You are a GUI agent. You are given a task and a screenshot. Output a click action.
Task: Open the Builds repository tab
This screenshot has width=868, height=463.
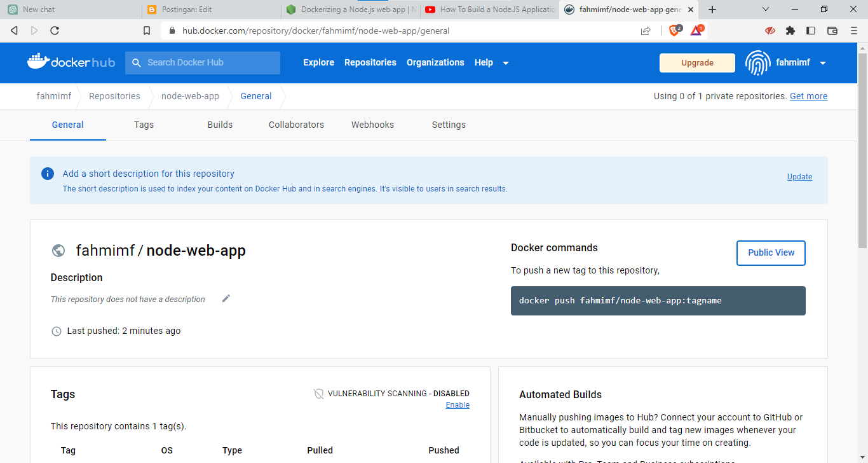220,125
